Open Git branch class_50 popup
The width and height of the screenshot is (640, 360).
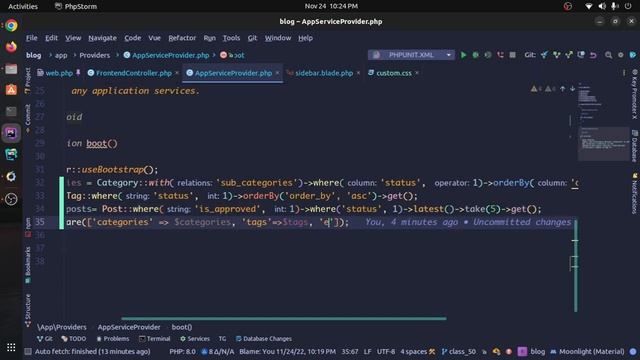[459, 351]
